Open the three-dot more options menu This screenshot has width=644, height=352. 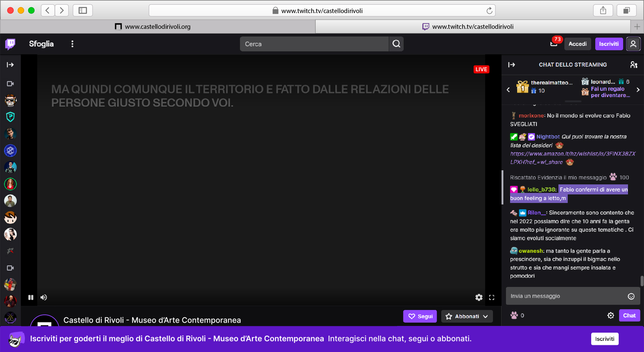[x=72, y=44]
